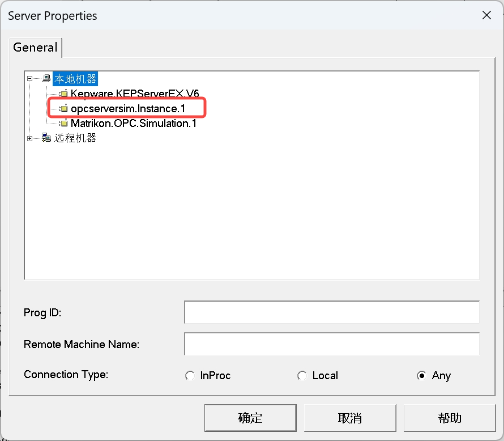The image size is (504, 441).
Task: Collapse the 本地机器 tree node
Action: (x=30, y=79)
